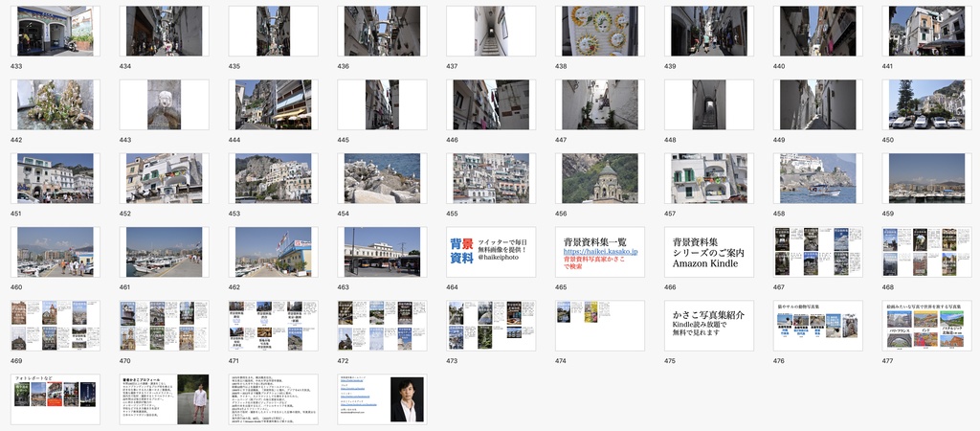Click the slide number label 477
Viewport: 980px width, 431px height.
pos(888,361)
